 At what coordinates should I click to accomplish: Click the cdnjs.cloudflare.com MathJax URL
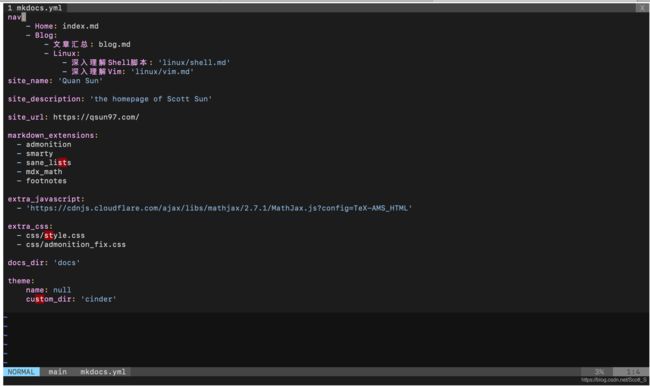tap(219, 208)
